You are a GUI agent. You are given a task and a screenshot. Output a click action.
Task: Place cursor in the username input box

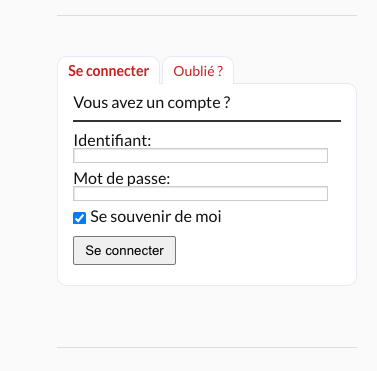200,156
